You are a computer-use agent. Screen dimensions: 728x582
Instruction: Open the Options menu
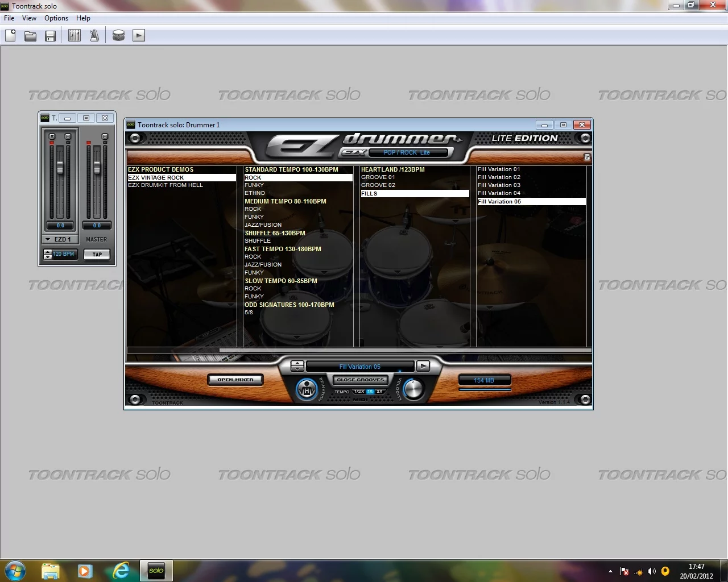56,18
